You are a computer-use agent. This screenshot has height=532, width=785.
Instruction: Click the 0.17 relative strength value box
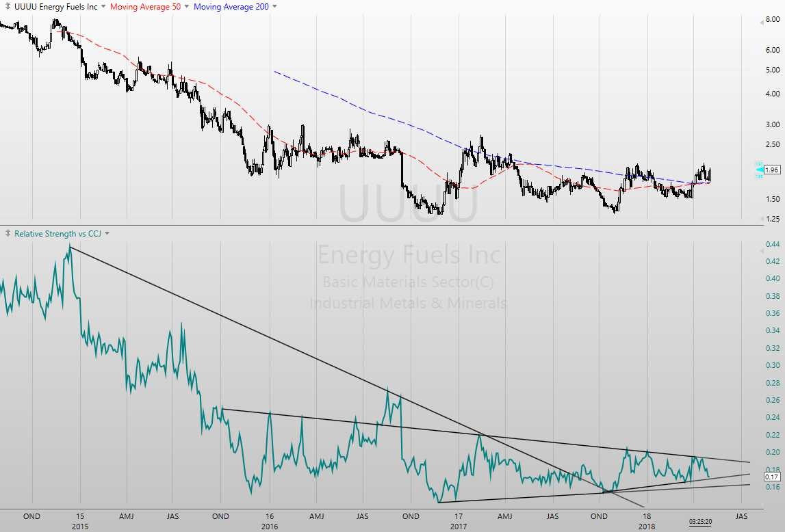pos(773,477)
